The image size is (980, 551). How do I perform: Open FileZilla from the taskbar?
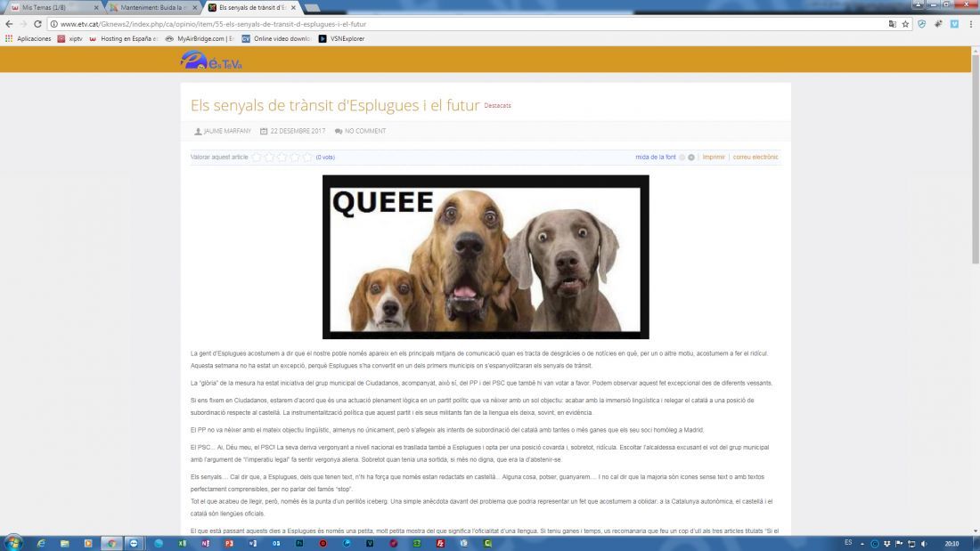[x=441, y=544]
